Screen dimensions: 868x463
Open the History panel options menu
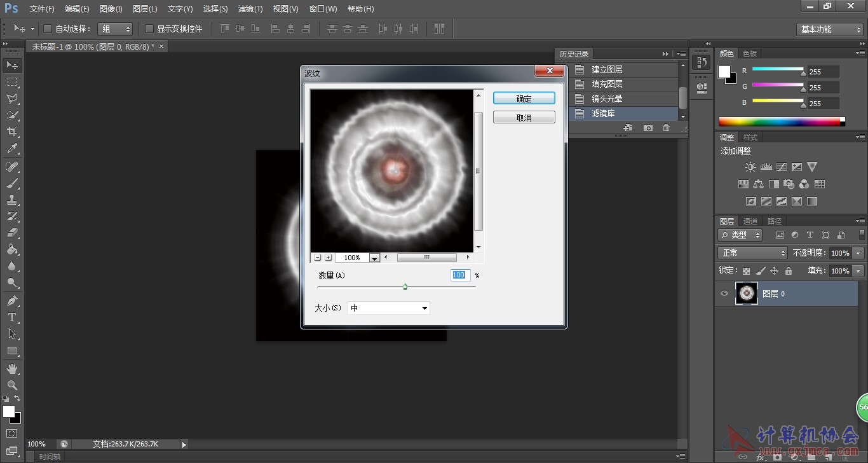[681, 54]
